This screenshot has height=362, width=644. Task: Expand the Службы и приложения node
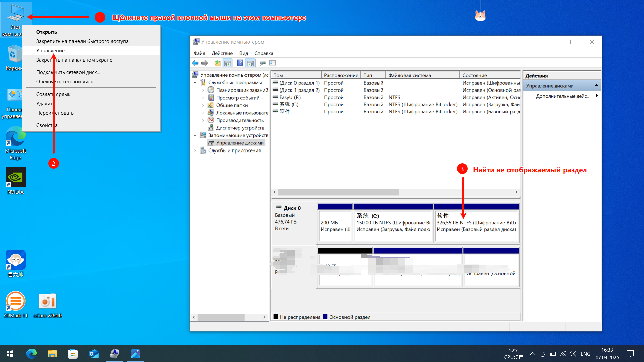pos(195,150)
